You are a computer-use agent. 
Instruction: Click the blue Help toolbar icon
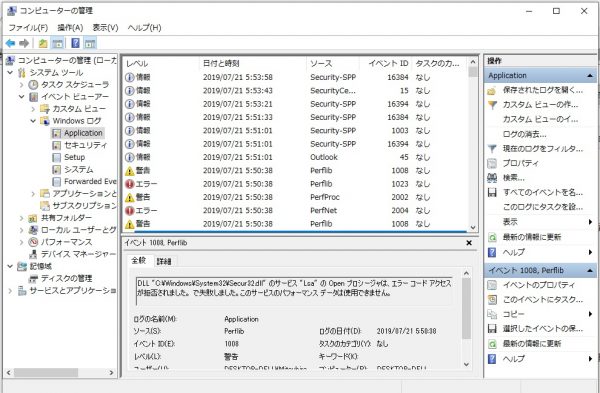tap(75, 43)
